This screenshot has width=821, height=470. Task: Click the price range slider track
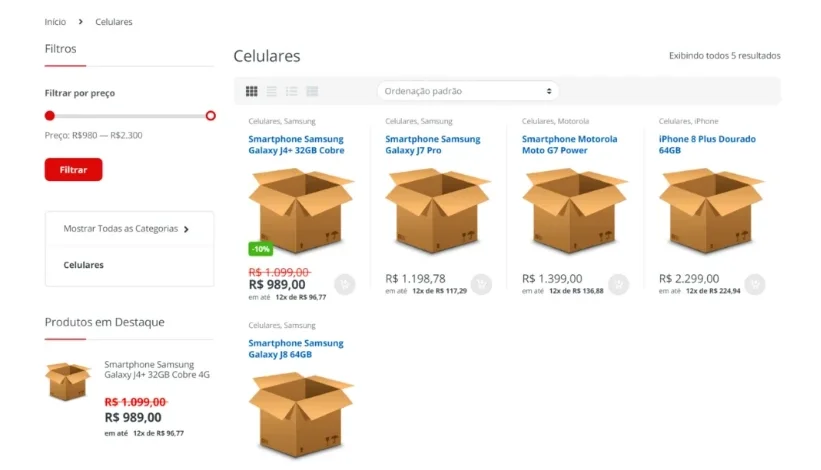pos(130,116)
